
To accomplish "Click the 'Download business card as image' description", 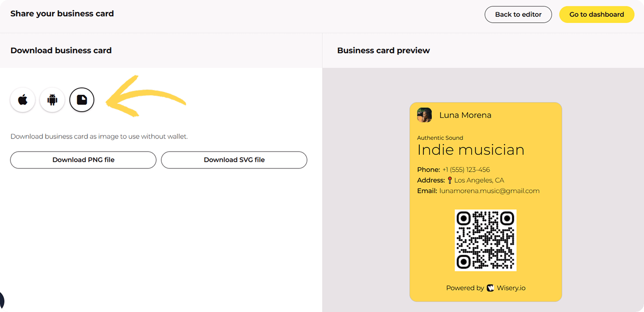I will [x=99, y=136].
